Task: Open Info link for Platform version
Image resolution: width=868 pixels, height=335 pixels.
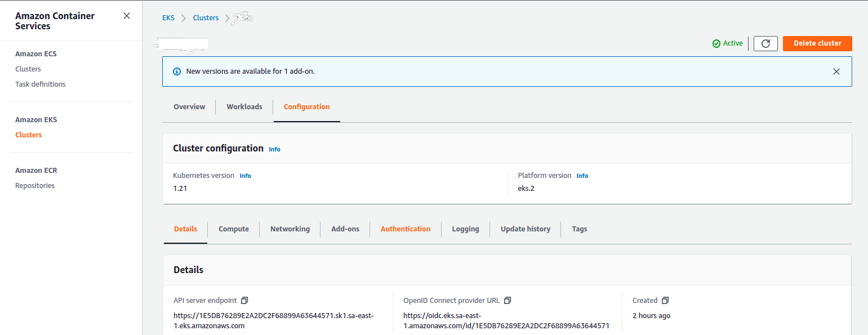Action: (x=582, y=176)
